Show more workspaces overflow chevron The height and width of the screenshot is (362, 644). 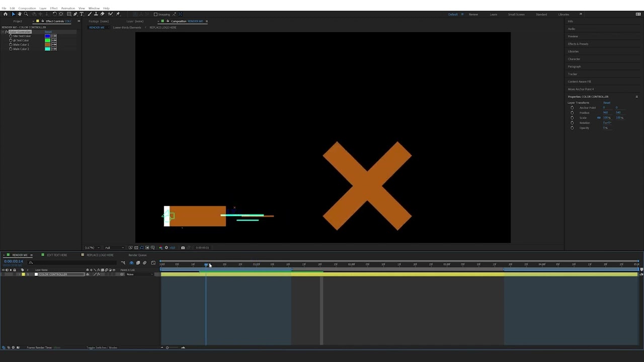tap(581, 14)
